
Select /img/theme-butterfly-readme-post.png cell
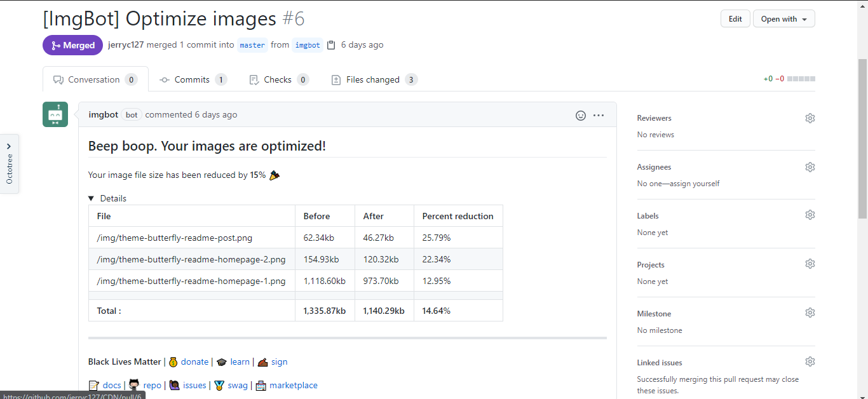[x=192, y=238]
